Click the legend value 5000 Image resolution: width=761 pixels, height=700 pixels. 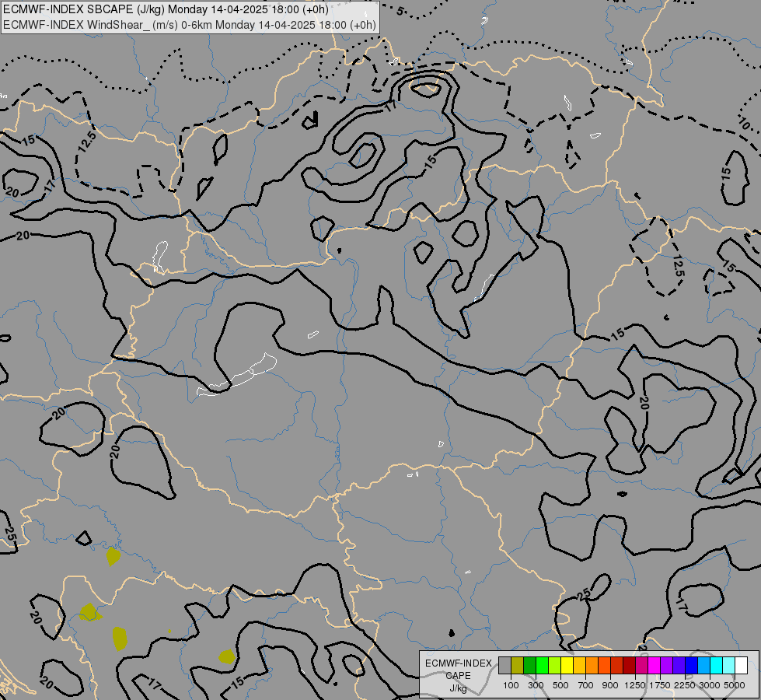coord(735,685)
